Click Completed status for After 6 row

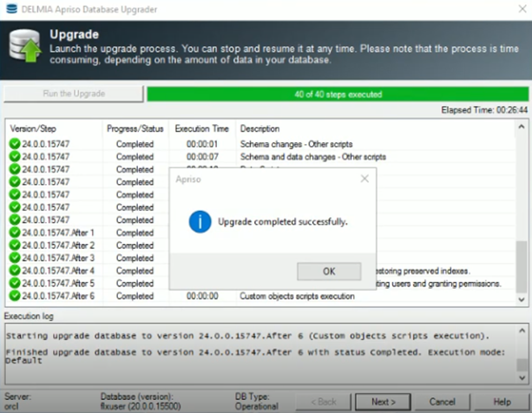point(135,296)
